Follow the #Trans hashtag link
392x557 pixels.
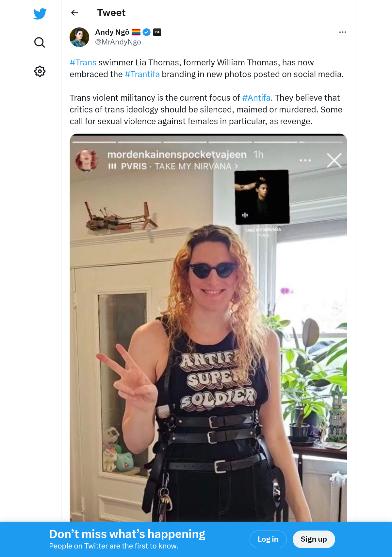pos(83,62)
